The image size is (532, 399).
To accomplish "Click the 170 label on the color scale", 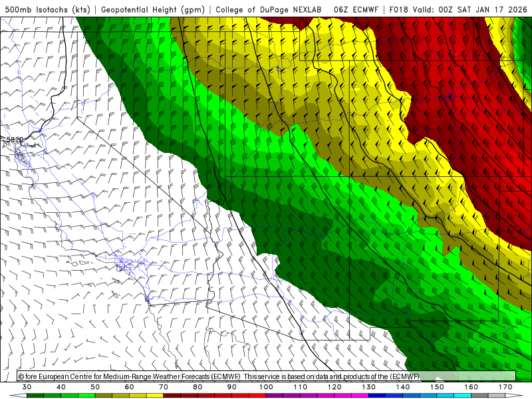I will [505, 387].
